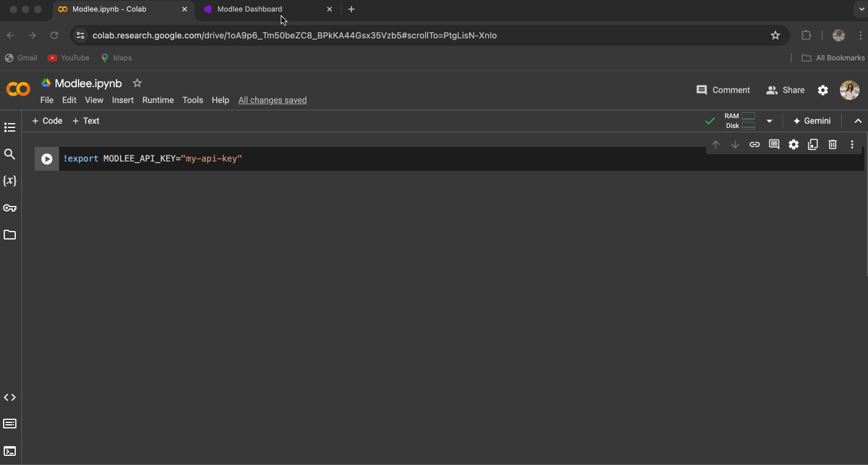This screenshot has height=465, width=868.
Task: Open the Runtime menu
Action: pos(158,100)
